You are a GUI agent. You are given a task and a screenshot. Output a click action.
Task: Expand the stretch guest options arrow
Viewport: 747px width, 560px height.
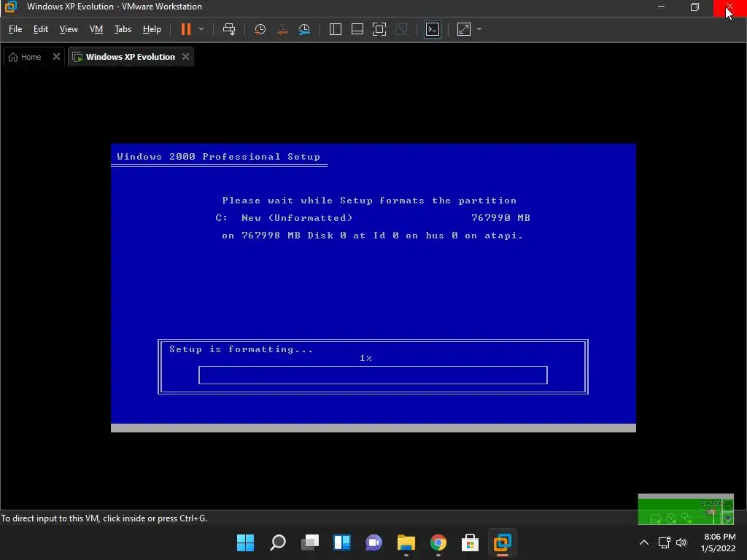point(479,29)
